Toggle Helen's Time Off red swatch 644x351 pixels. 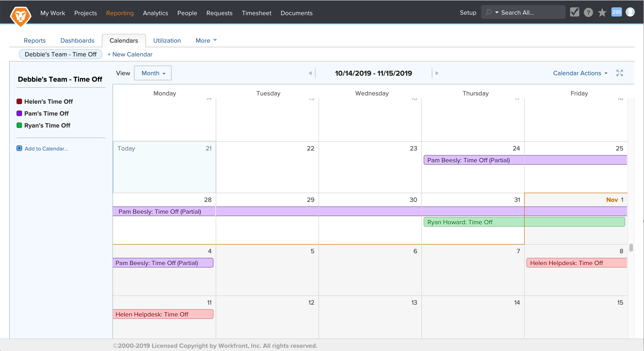(19, 101)
